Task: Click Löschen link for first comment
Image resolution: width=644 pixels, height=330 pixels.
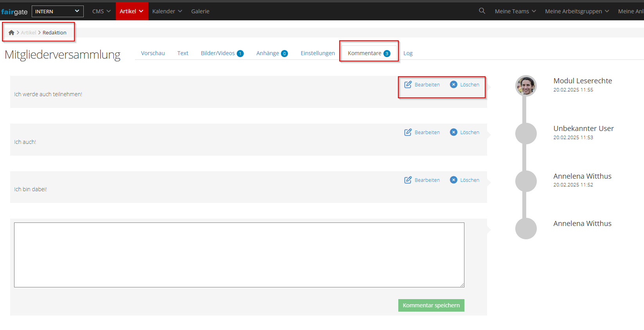Action: [470, 84]
